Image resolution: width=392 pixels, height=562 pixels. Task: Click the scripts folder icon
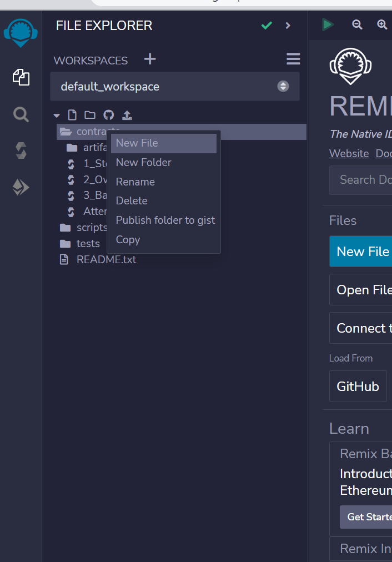65,227
